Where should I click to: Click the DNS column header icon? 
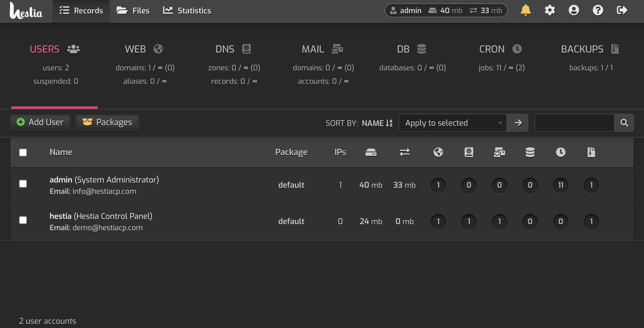tap(469, 152)
